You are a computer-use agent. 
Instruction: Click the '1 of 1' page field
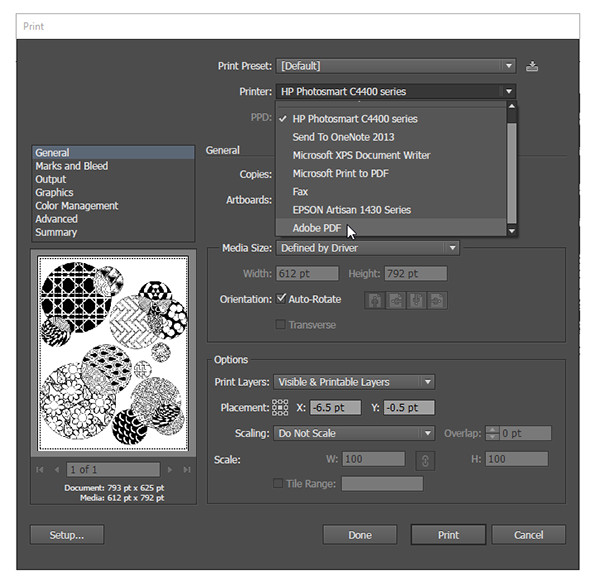(113, 469)
